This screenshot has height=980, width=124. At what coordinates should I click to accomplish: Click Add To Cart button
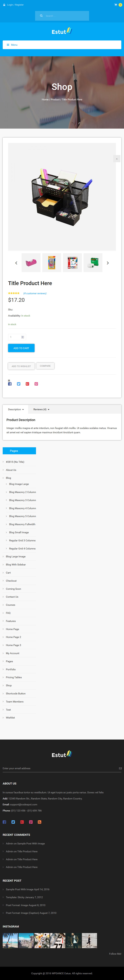click(21, 348)
